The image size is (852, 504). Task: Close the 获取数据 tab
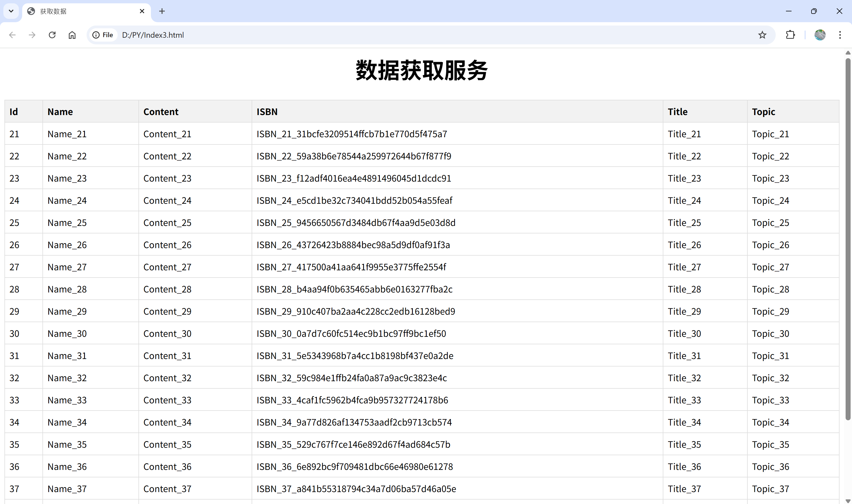point(142,11)
